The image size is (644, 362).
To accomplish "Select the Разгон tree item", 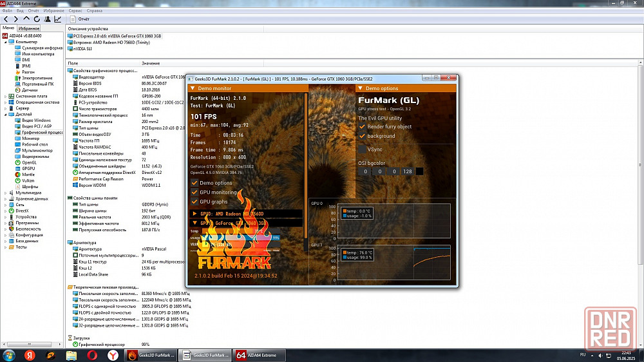I will tap(24, 72).
